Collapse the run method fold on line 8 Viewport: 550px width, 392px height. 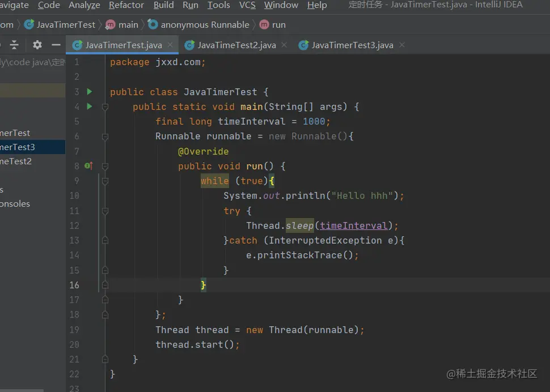pyautogui.click(x=105, y=167)
